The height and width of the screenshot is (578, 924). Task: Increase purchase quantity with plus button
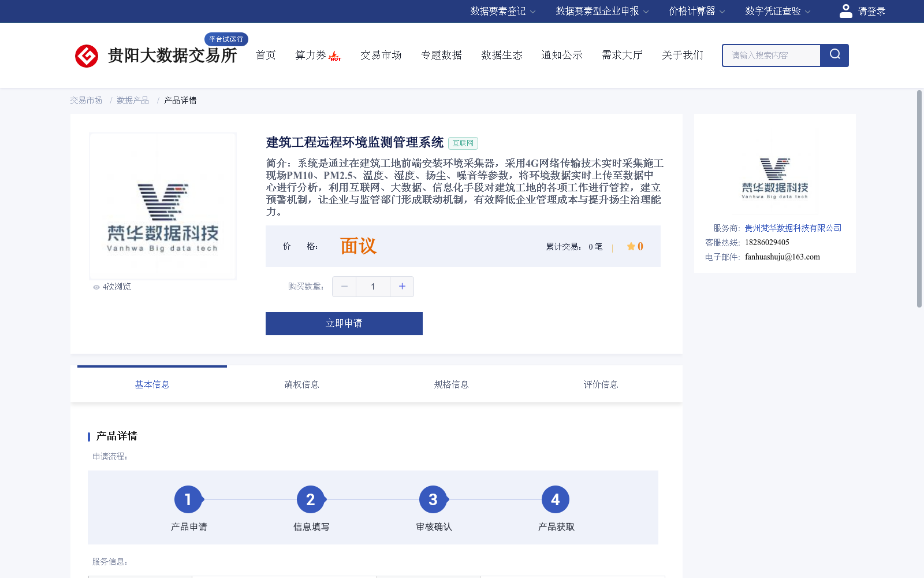402,286
